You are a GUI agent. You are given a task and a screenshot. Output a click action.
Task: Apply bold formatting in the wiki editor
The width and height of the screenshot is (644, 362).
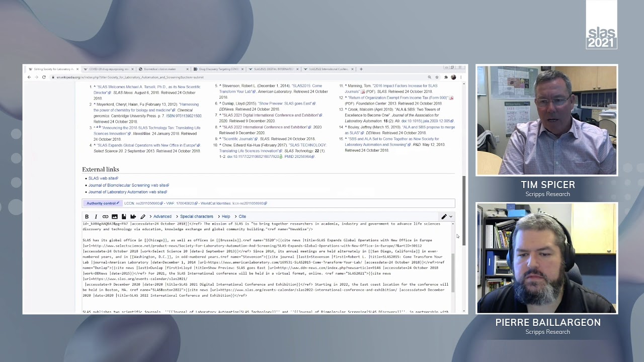tap(87, 217)
